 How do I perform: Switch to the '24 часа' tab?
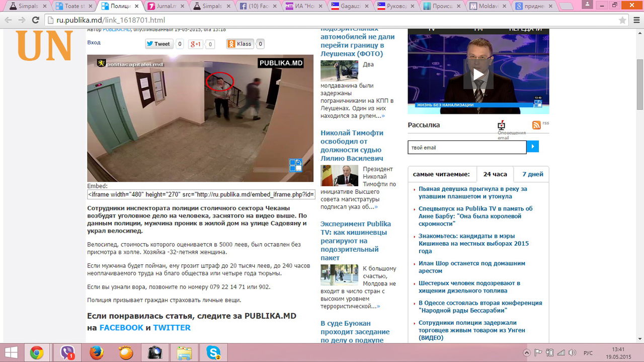[x=495, y=174]
